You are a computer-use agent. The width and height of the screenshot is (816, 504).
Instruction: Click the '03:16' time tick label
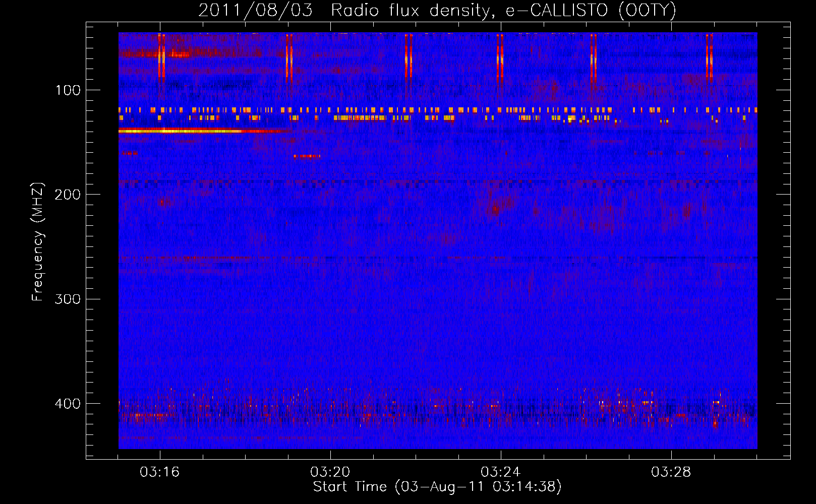160,472
